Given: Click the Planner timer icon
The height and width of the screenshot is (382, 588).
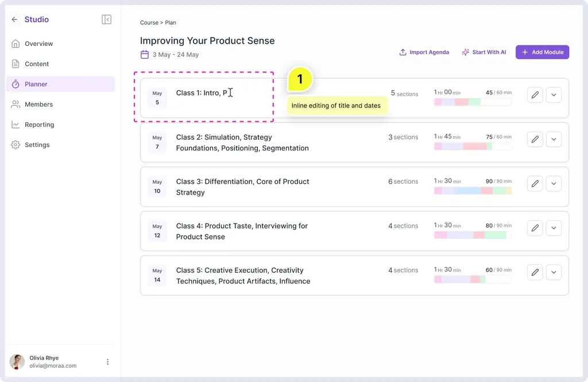Looking at the screenshot, I should [16, 84].
